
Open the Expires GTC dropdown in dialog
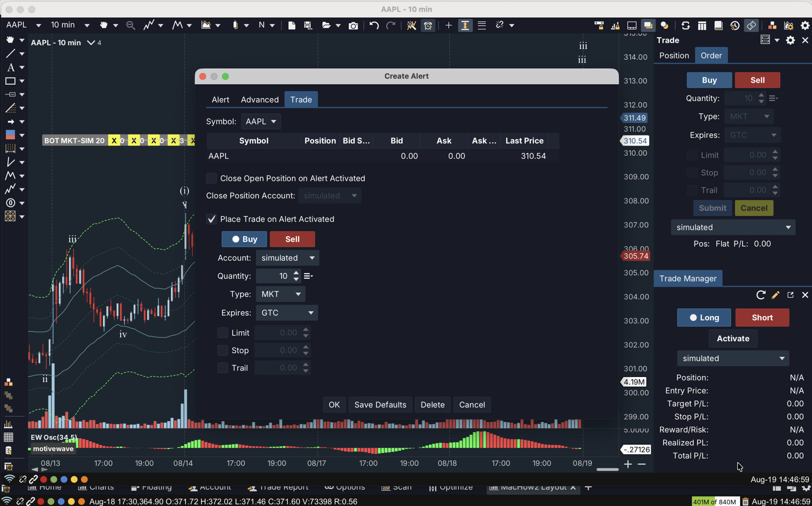pos(287,313)
